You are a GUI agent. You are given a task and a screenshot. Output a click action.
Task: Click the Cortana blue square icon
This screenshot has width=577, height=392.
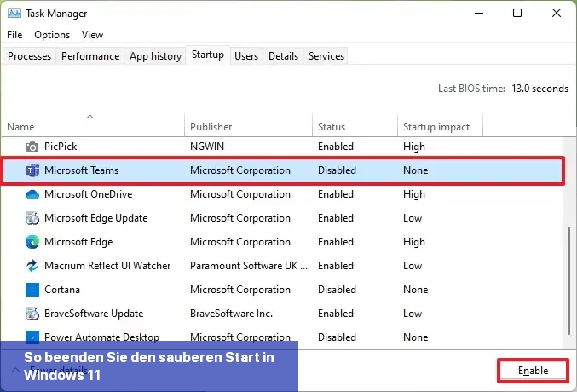pyautogui.click(x=32, y=290)
